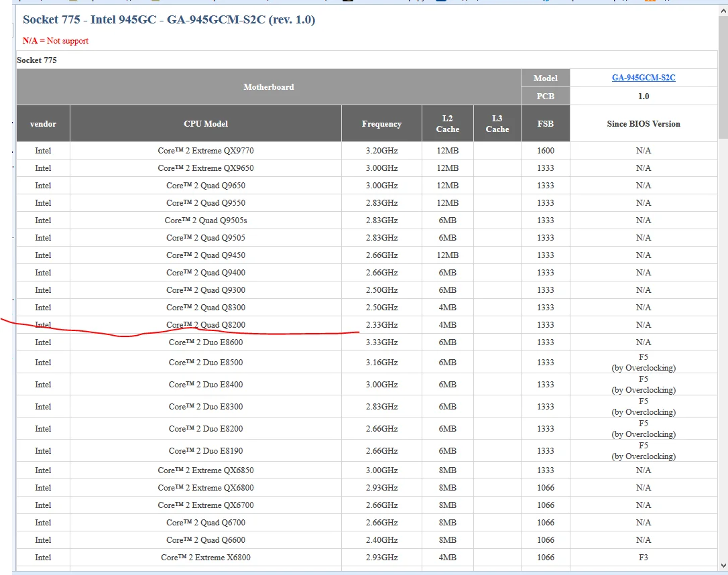
Task: Select the Core 2 Extreme QX9770 row
Action: point(206,151)
